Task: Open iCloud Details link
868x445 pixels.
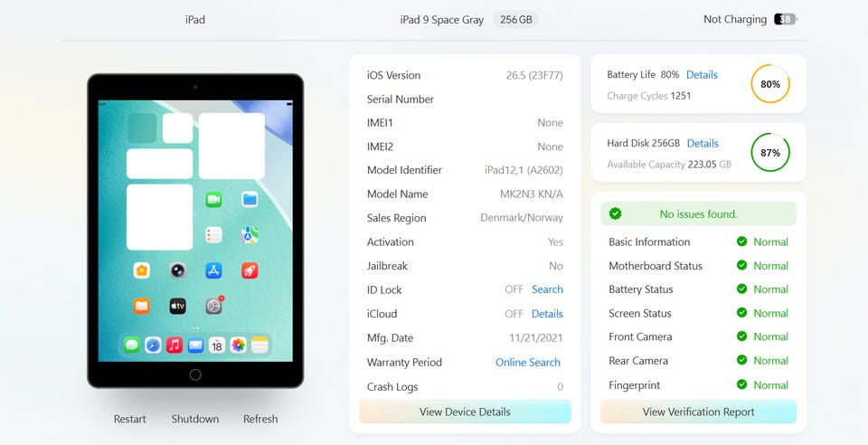Action: point(548,314)
